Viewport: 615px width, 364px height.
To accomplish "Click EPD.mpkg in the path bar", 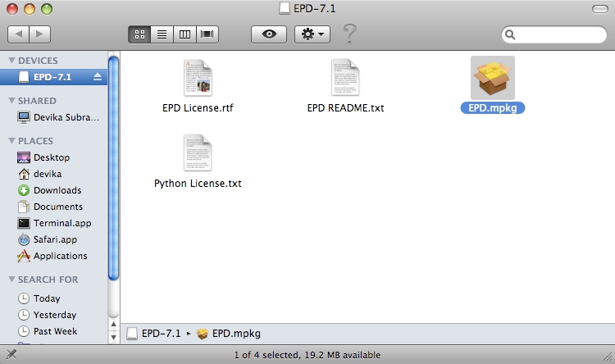I will [x=229, y=334].
